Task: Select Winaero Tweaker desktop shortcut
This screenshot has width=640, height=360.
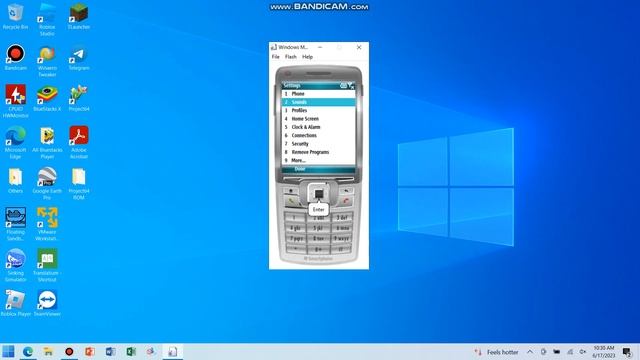Action: tap(47, 60)
